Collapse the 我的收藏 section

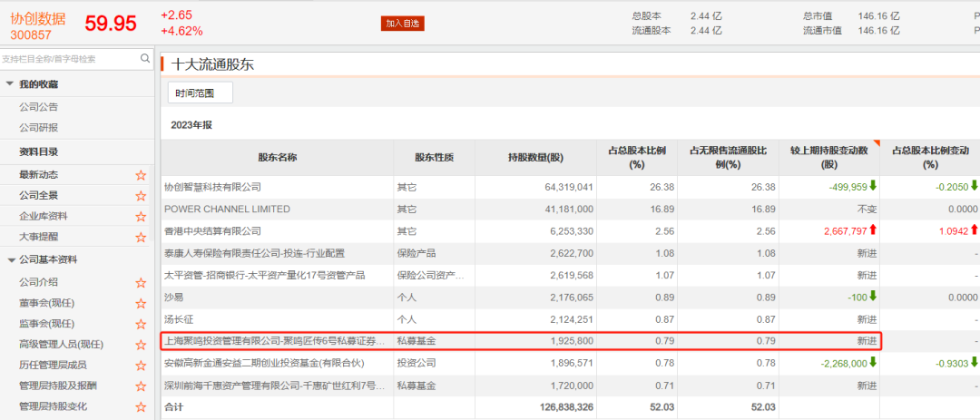pos(10,84)
